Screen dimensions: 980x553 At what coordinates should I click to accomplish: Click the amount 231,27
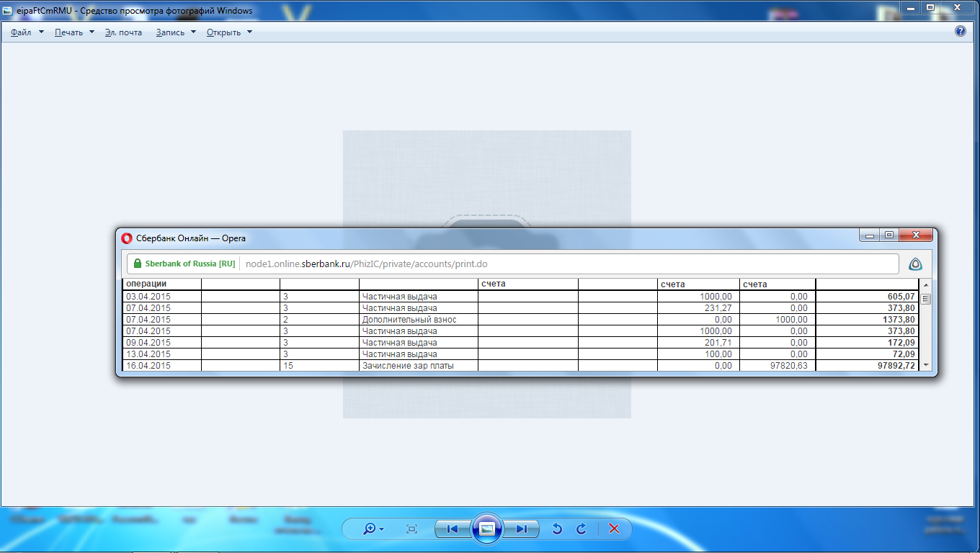(718, 308)
